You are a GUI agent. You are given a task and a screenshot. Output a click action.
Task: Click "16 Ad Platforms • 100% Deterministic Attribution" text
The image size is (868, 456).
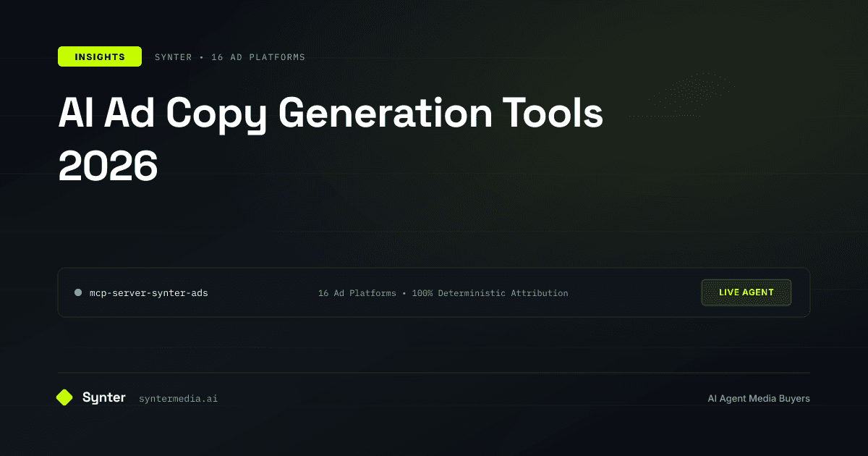click(x=443, y=293)
